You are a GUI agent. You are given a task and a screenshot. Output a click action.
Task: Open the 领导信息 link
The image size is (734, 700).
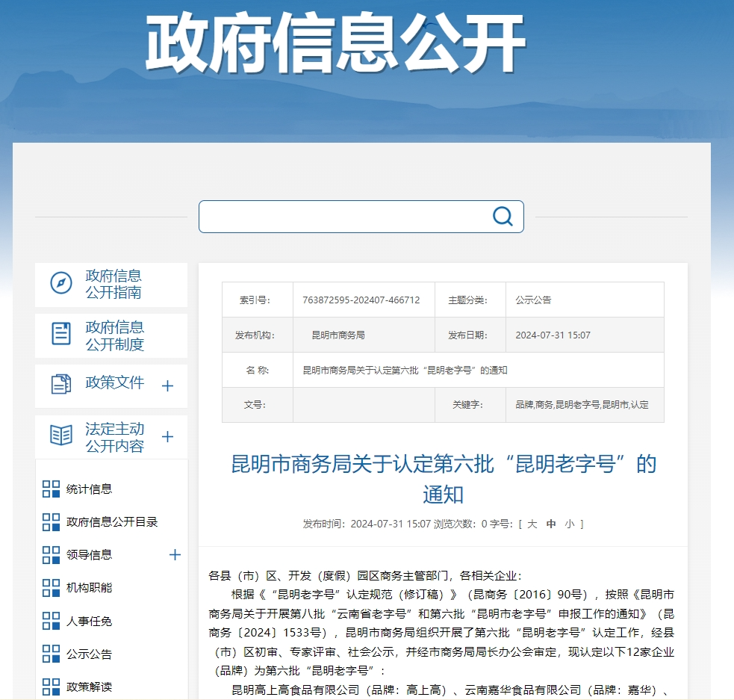[x=90, y=555]
